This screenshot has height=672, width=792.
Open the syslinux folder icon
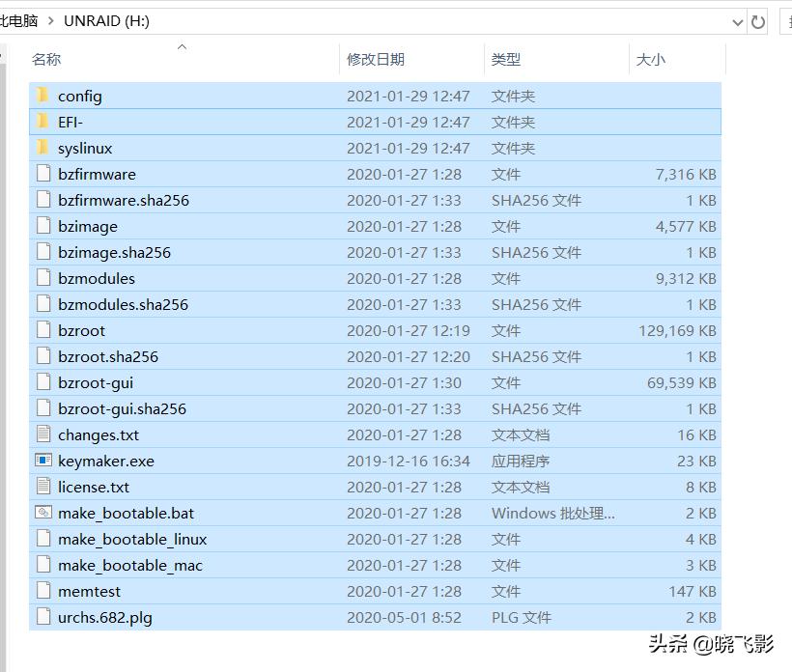[43, 148]
